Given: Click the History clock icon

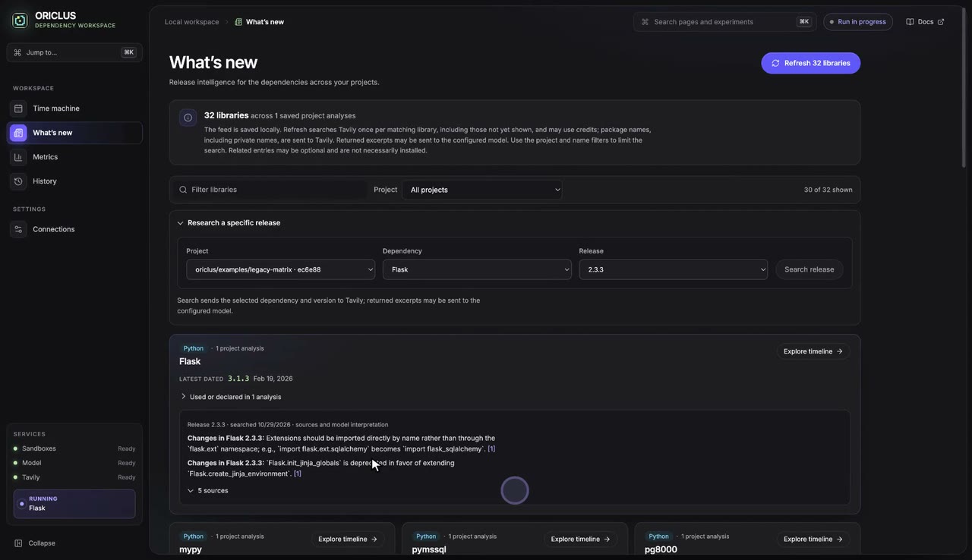Looking at the screenshot, I should [18, 181].
